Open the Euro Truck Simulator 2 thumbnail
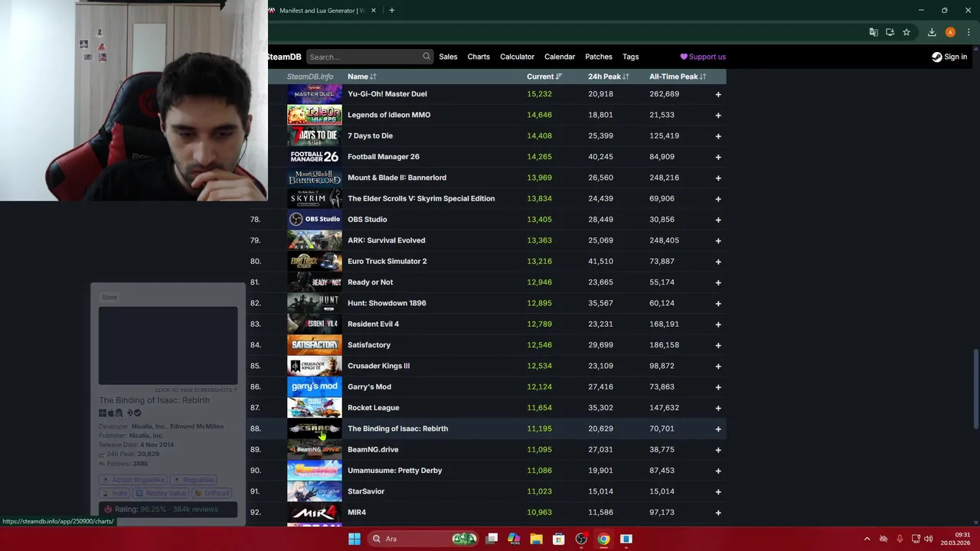 pos(315,261)
